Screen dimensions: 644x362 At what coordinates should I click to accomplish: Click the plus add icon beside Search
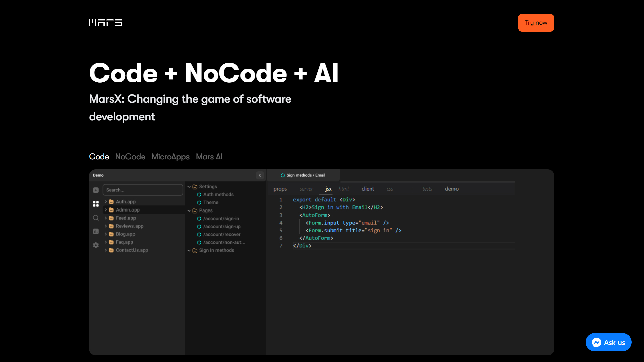(96, 190)
